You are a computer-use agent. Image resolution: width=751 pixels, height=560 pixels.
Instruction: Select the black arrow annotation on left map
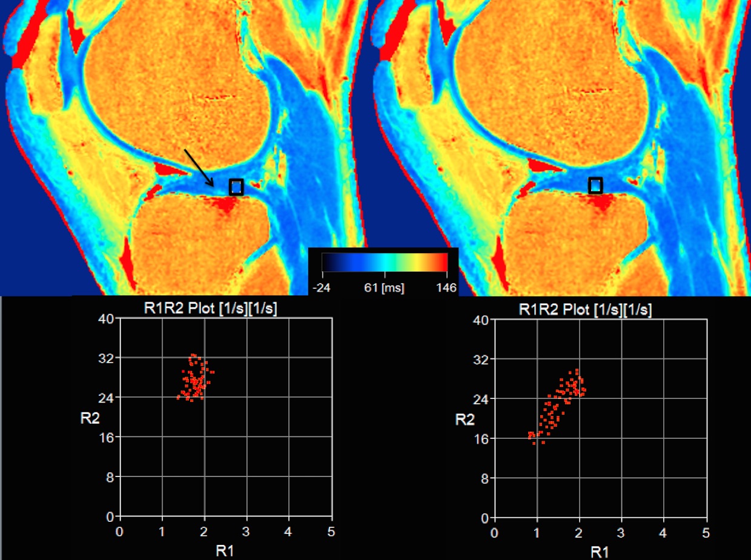[199, 168]
